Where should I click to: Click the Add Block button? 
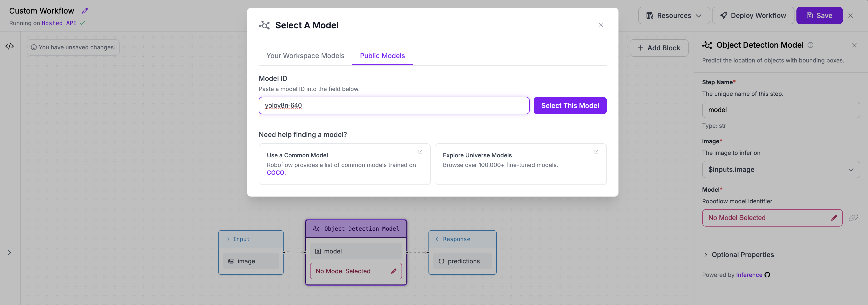click(x=659, y=48)
